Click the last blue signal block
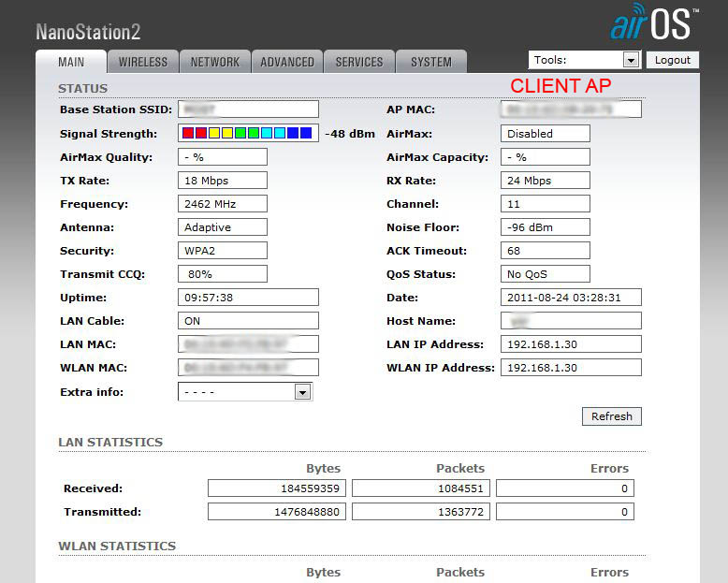The height and width of the screenshot is (583, 728). pos(306,133)
